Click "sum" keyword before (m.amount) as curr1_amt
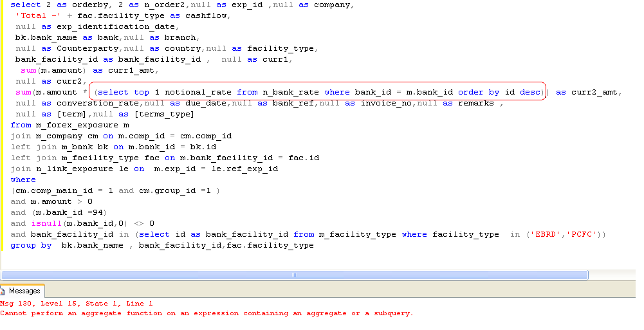 [x=28, y=70]
